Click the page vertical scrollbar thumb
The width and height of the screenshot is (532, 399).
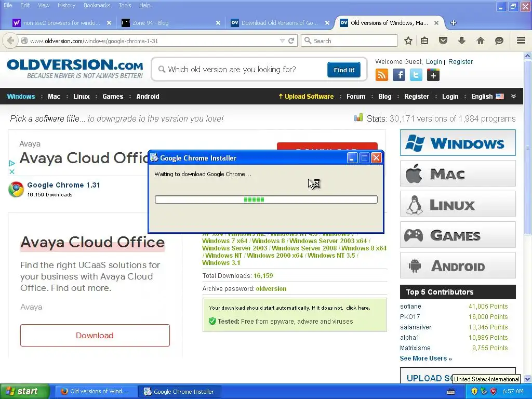pyautogui.click(x=527, y=148)
